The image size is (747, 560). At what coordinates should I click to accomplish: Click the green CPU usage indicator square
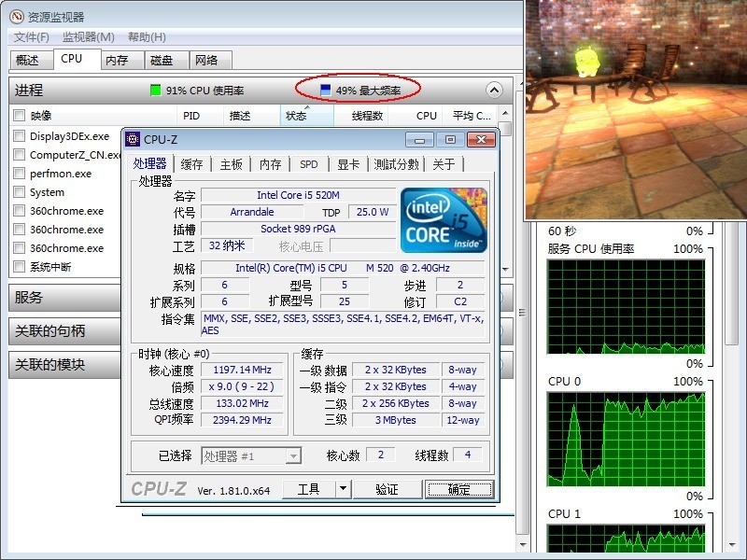coord(155,90)
